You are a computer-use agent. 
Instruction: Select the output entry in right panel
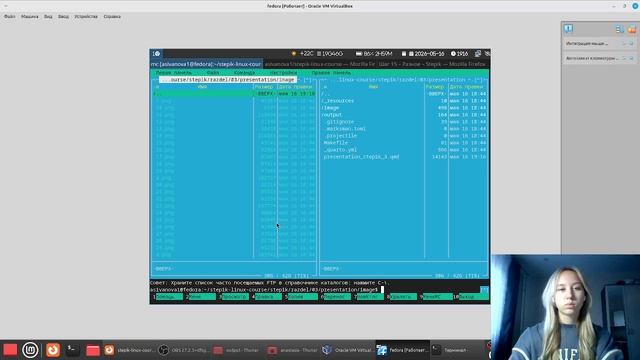pos(332,115)
